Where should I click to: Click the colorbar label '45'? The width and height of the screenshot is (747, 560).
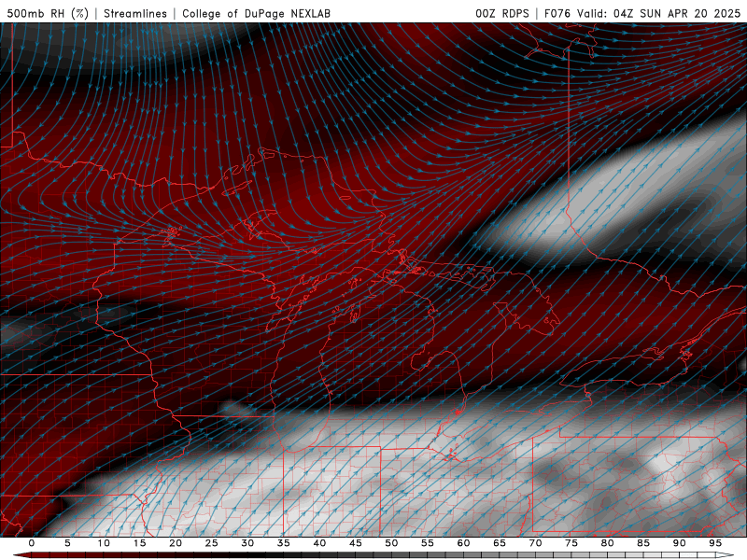(356, 543)
